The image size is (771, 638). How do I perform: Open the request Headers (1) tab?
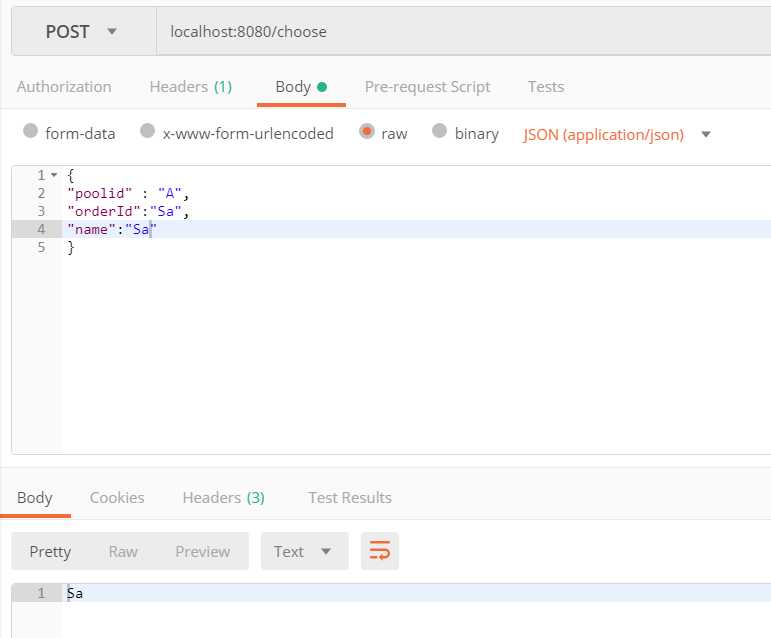click(190, 87)
